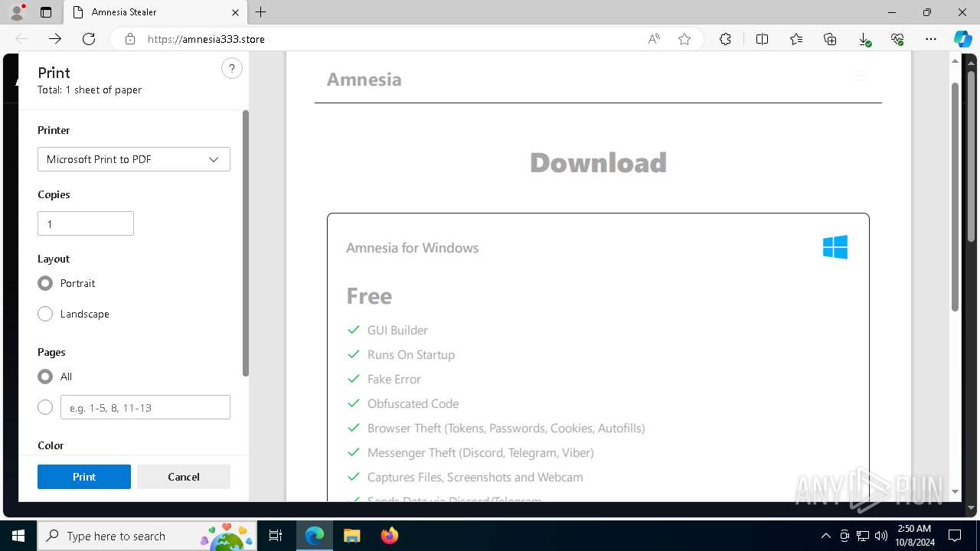Image resolution: width=980 pixels, height=551 pixels.
Task: Click the 'Amnesia for Windows' title
Action: click(412, 248)
